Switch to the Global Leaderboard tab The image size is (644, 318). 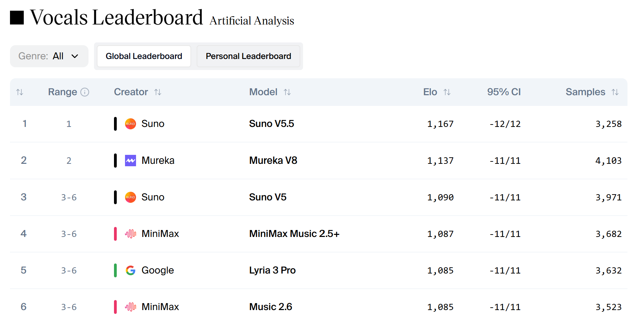coord(144,56)
